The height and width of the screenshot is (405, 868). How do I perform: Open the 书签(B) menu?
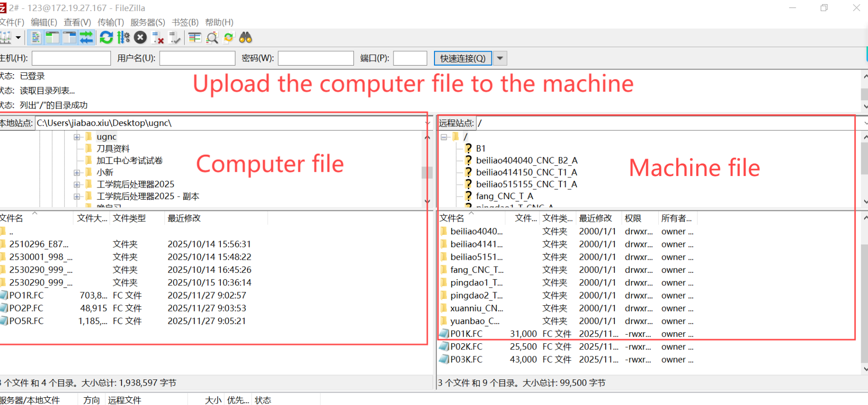[185, 22]
